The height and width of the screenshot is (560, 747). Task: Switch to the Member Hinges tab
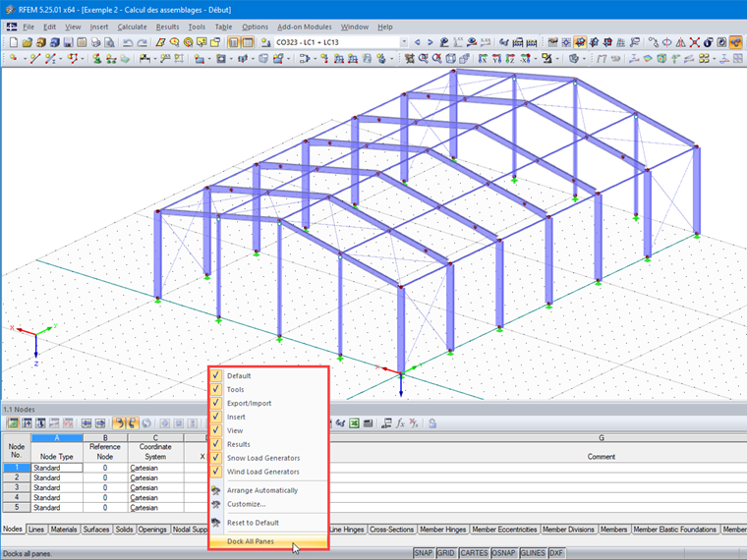[442, 530]
